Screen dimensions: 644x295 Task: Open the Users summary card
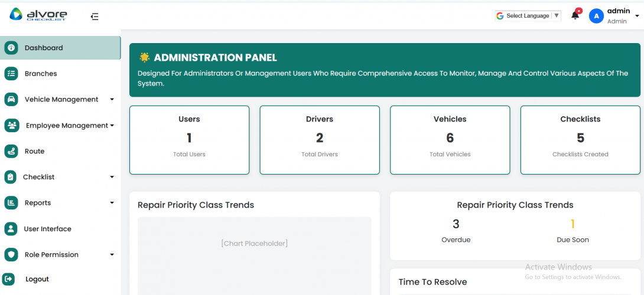[189, 140]
